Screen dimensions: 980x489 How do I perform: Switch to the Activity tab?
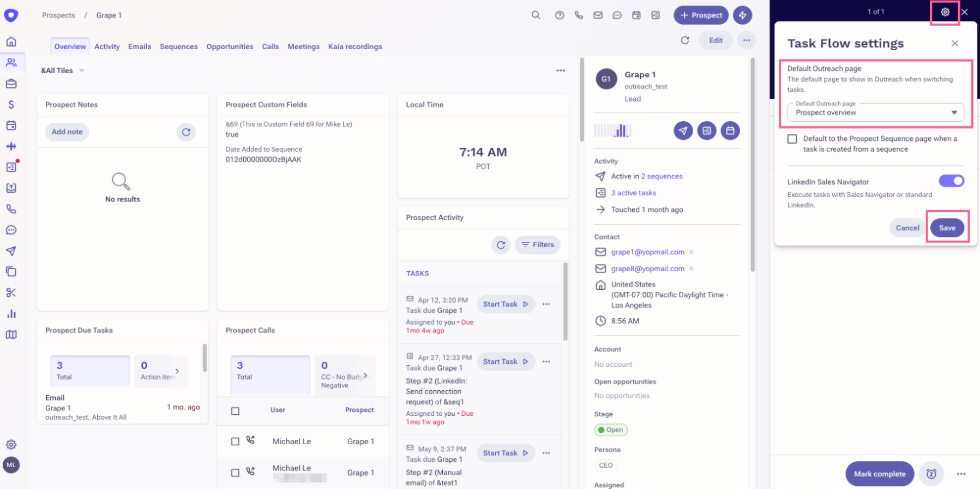(x=107, y=46)
